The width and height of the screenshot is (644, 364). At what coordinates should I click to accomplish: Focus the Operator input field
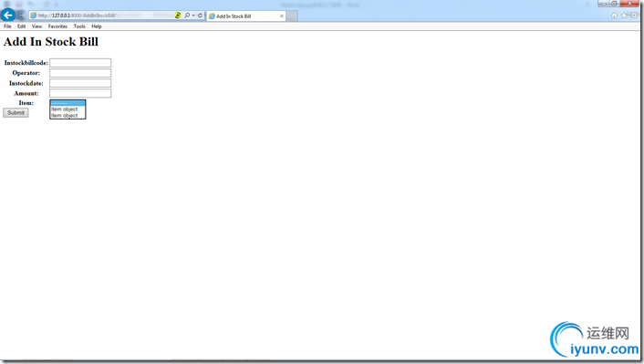coord(80,73)
